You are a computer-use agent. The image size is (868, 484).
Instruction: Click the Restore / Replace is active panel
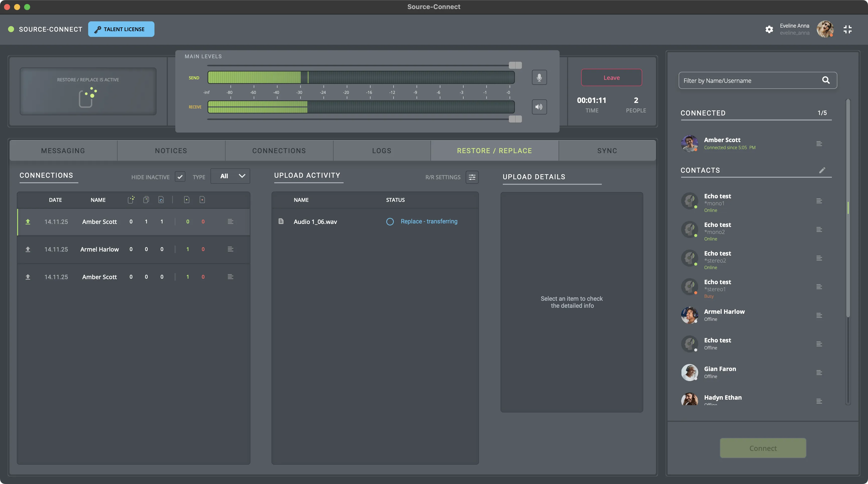(x=88, y=91)
